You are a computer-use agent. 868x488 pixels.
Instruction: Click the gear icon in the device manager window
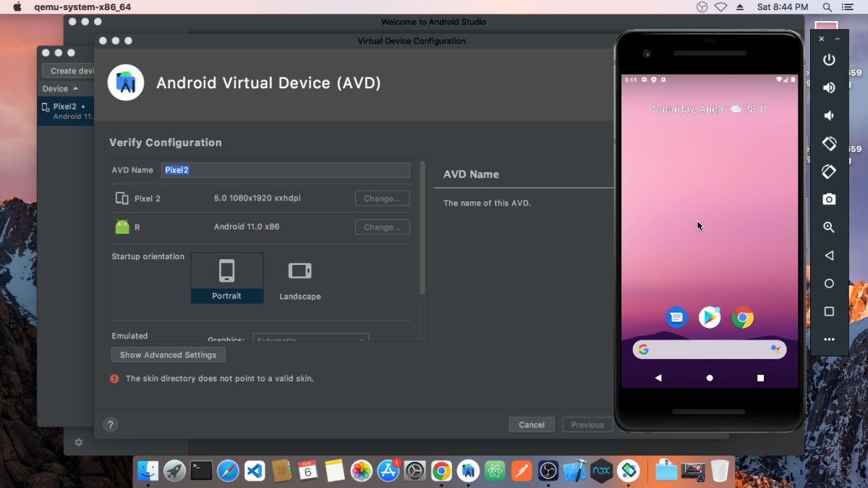[x=79, y=442]
